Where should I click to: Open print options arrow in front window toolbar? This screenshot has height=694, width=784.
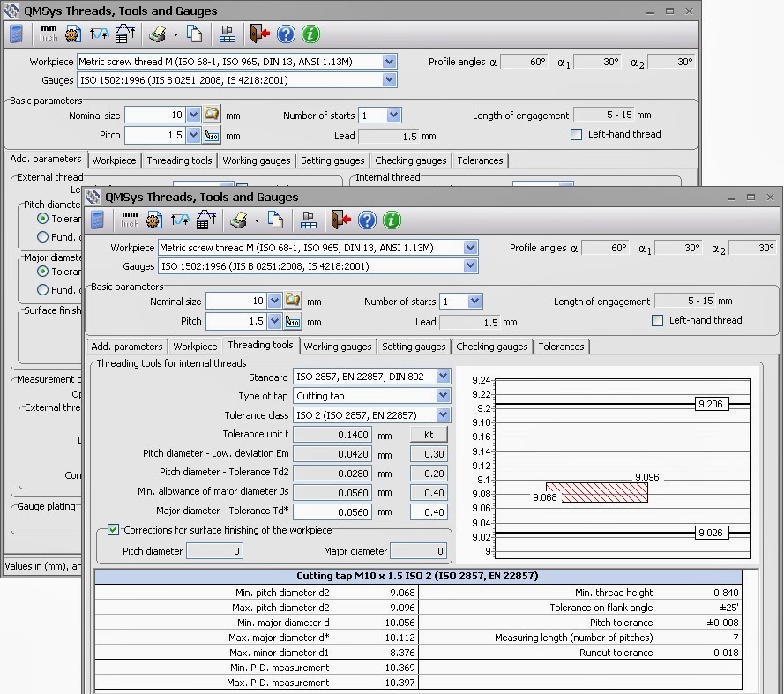(x=257, y=220)
